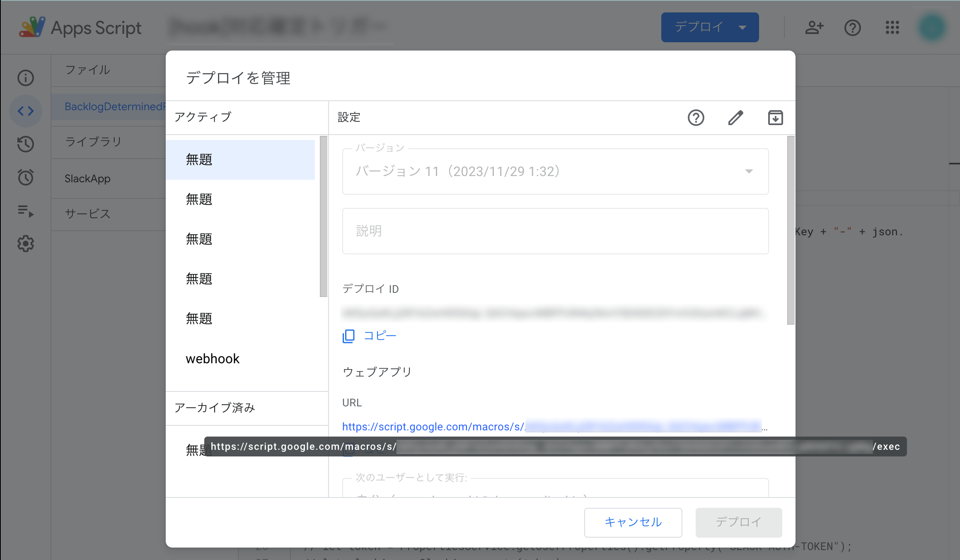Open the Executions list icon in sidebar
960x560 pixels.
tap(26, 211)
